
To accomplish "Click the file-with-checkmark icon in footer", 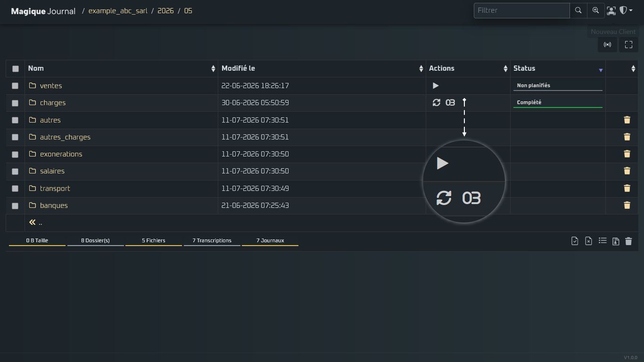I will click(575, 241).
